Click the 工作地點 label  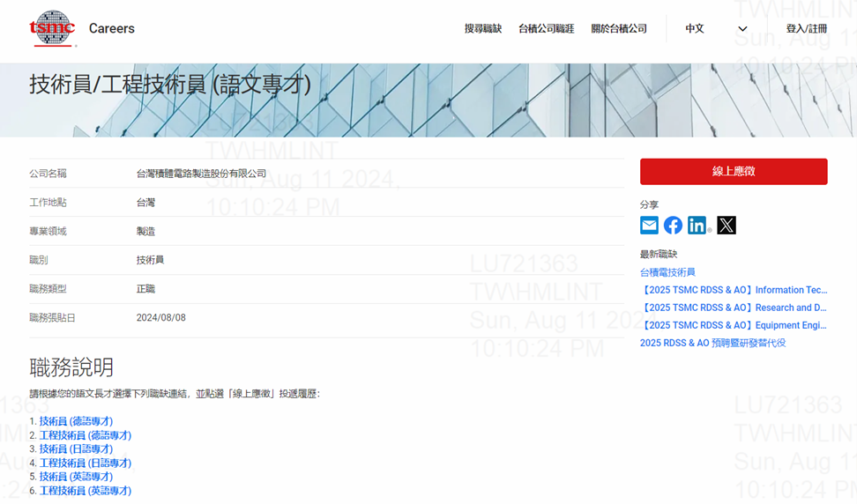point(48,203)
